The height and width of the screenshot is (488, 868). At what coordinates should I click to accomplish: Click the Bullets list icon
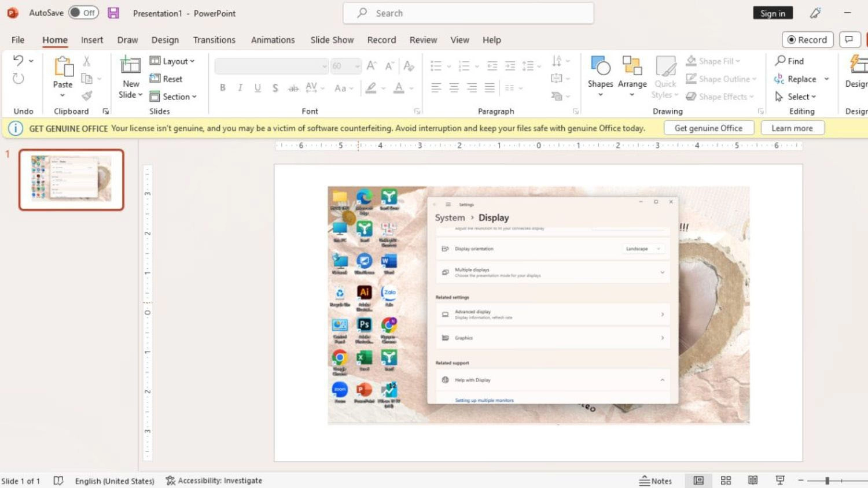(x=436, y=66)
